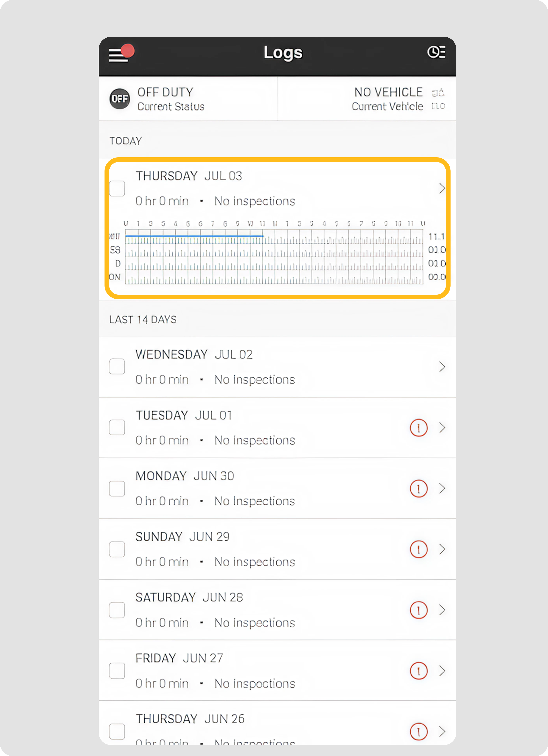The image size is (548, 756).
Task: Expand Wednesday Jul 02 log with chevron
Action: tap(442, 367)
